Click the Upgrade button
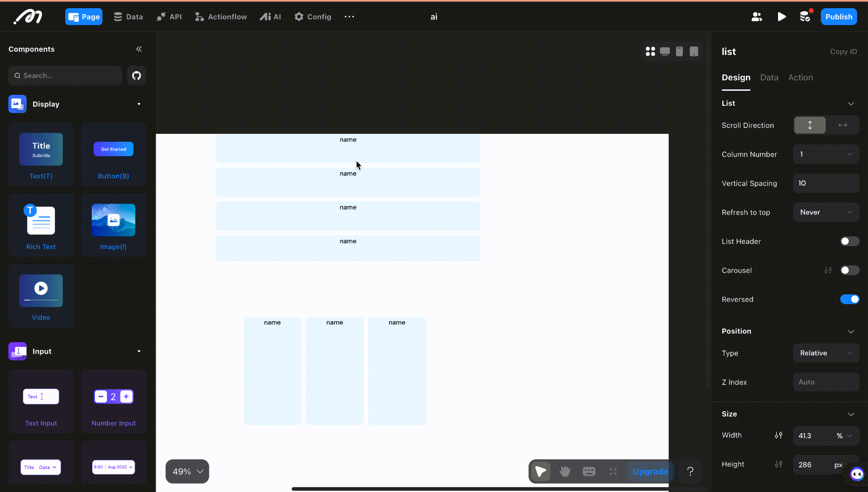The image size is (868, 492). click(x=650, y=472)
